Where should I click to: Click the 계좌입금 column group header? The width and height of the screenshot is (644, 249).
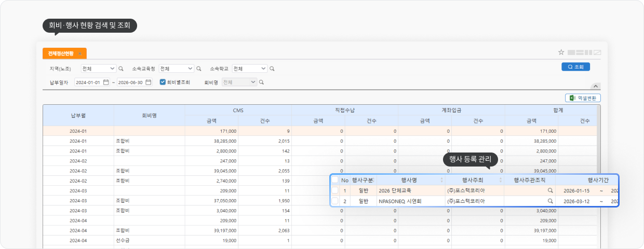[451, 110]
